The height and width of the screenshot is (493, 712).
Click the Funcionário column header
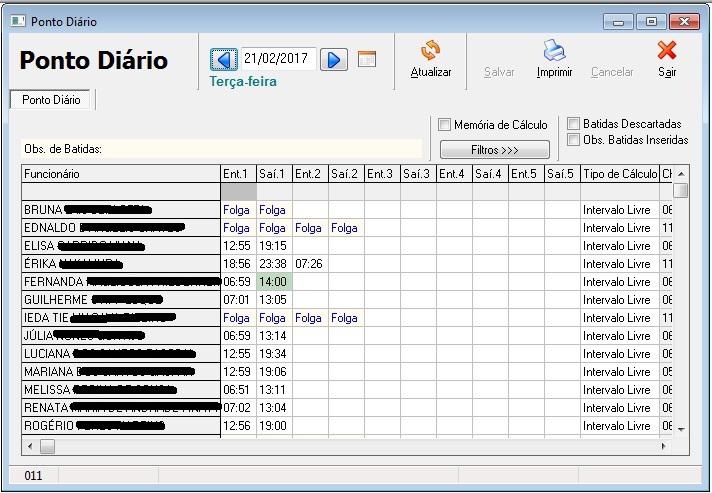coord(120,174)
